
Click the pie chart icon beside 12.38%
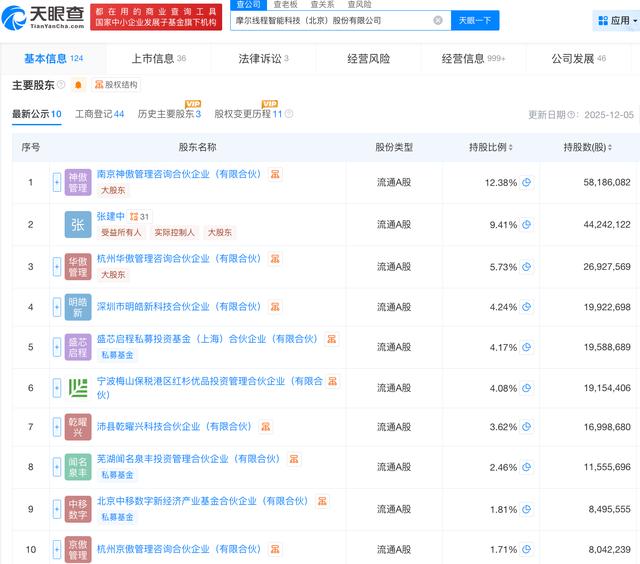526,183
